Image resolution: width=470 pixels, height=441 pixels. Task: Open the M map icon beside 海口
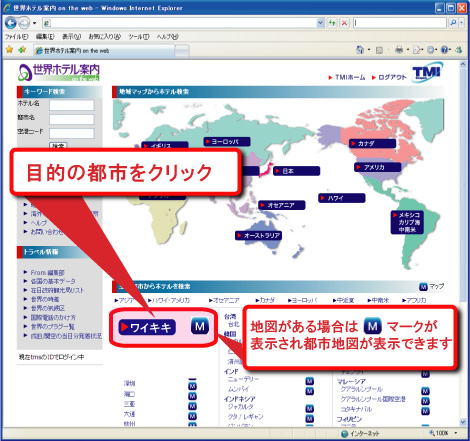pos(192,396)
